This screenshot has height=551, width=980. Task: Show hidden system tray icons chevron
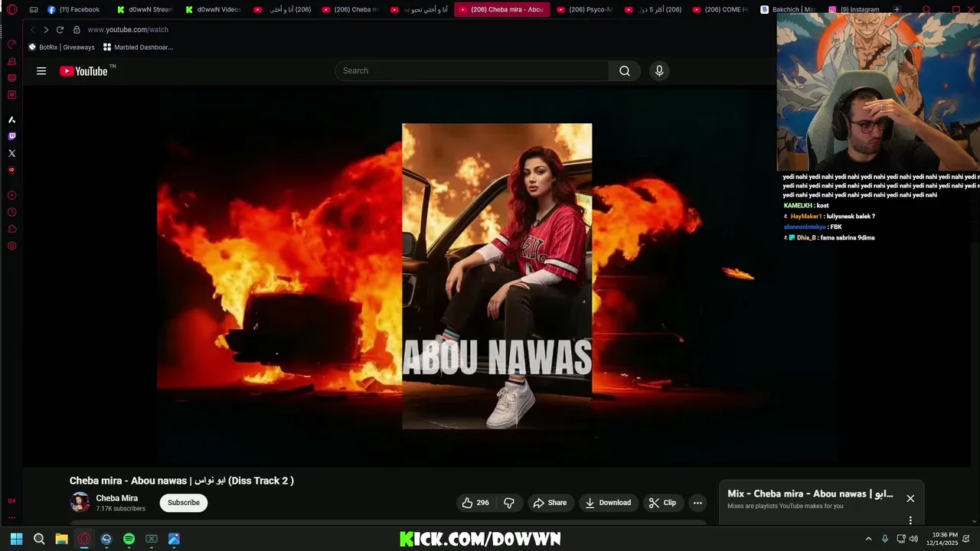click(868, 539)
